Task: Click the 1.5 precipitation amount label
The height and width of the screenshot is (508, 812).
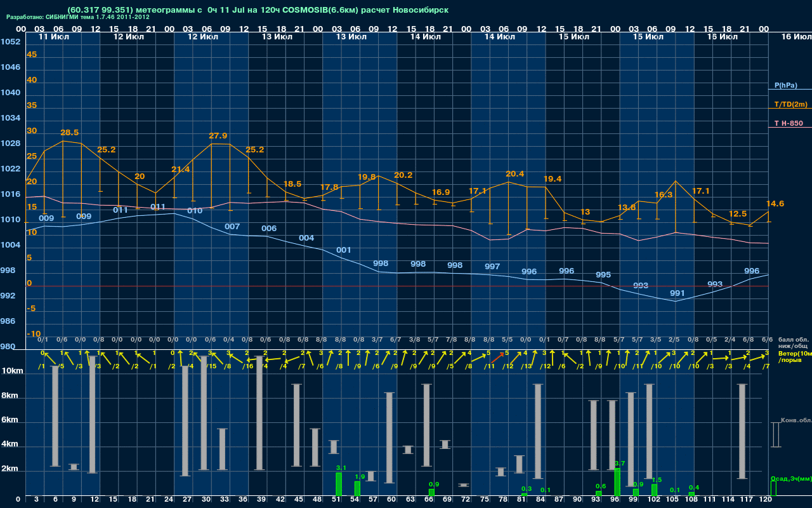Action: (657, 480)
